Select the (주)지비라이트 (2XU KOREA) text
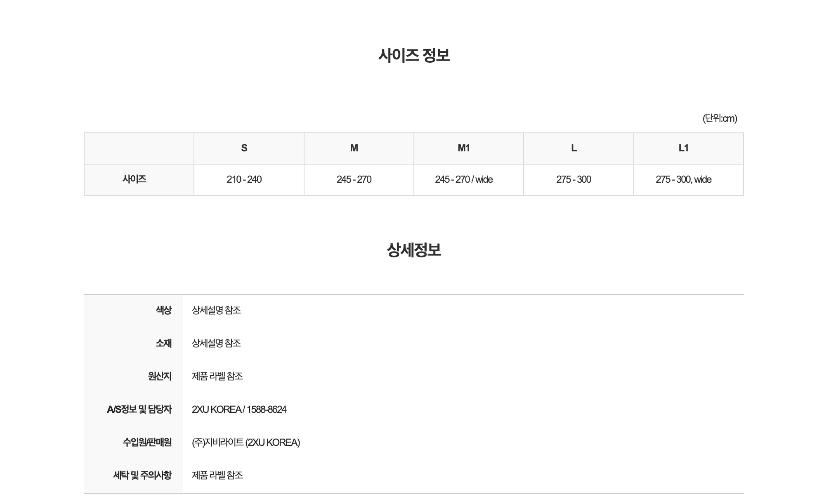Screen dimensions: 831x504 (246, 442)
